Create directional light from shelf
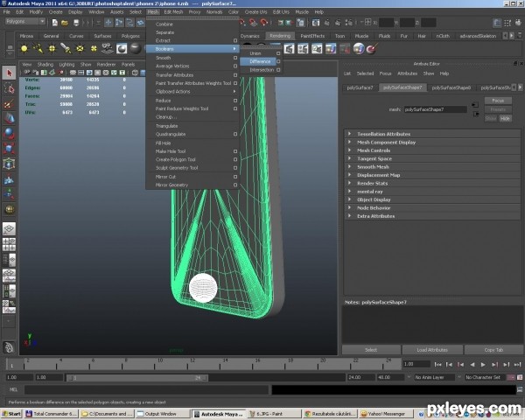Viewport: 525px width, 420px height. click(x=38, y=49)
